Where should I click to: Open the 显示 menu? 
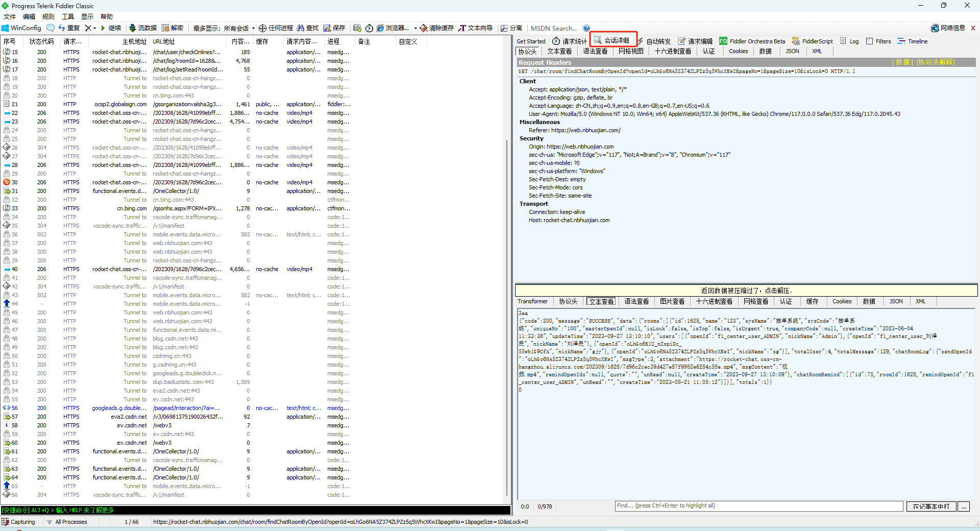tap(87, 17)
